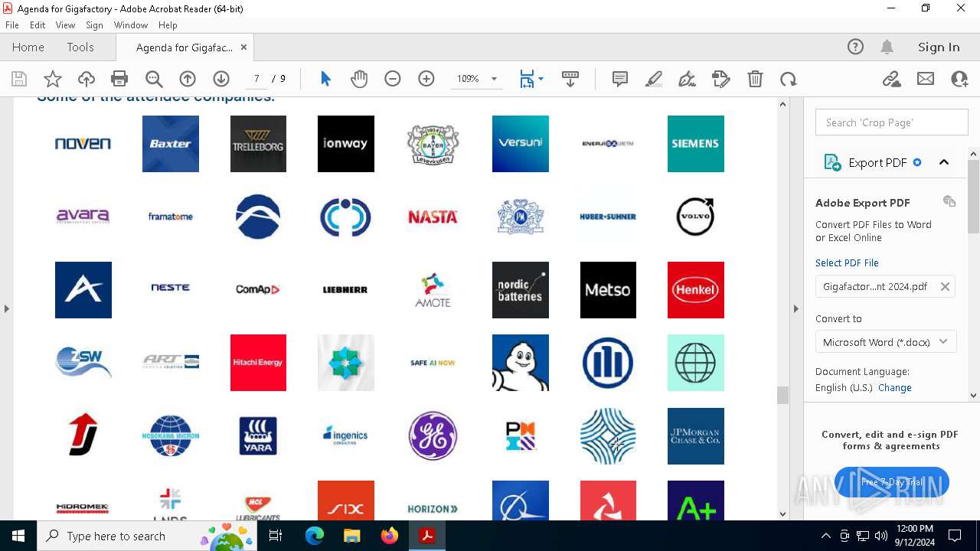This screenshot has height=551, width=980.
Task: Open the Window menu
Action: (131, 25)
